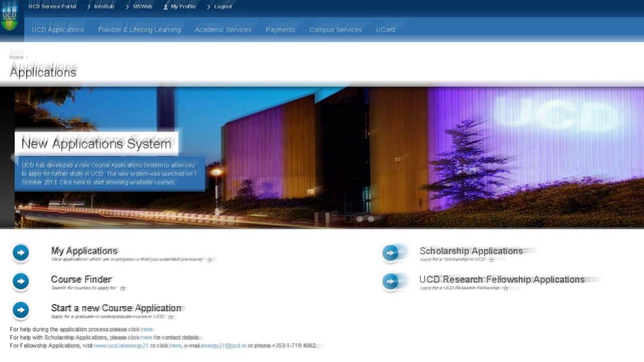Open Start a new Course Application

click(x=116, y=308)
